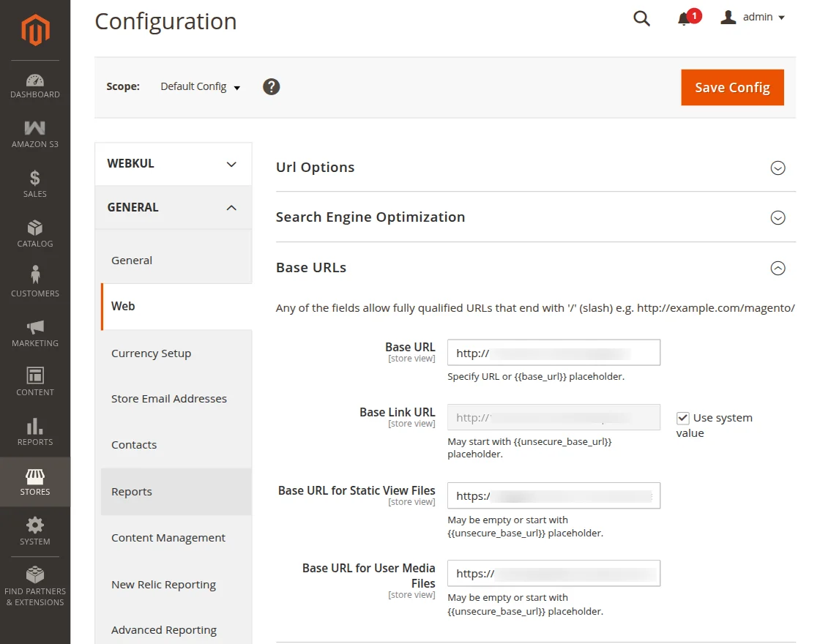The width and height of the screenshot is (820, 644).
Task: Click the Base URL input field
Action: (553, 353)
